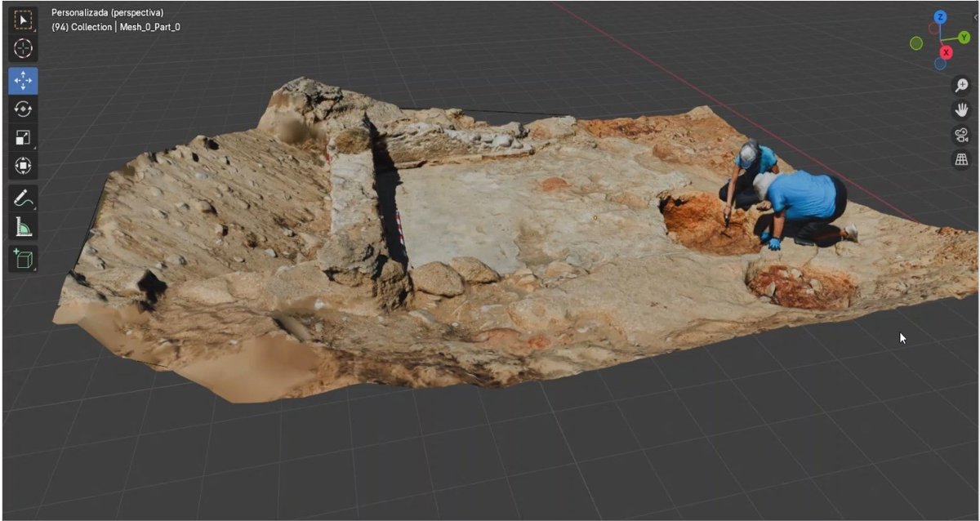Toggle the camera view button

[961, 135]
